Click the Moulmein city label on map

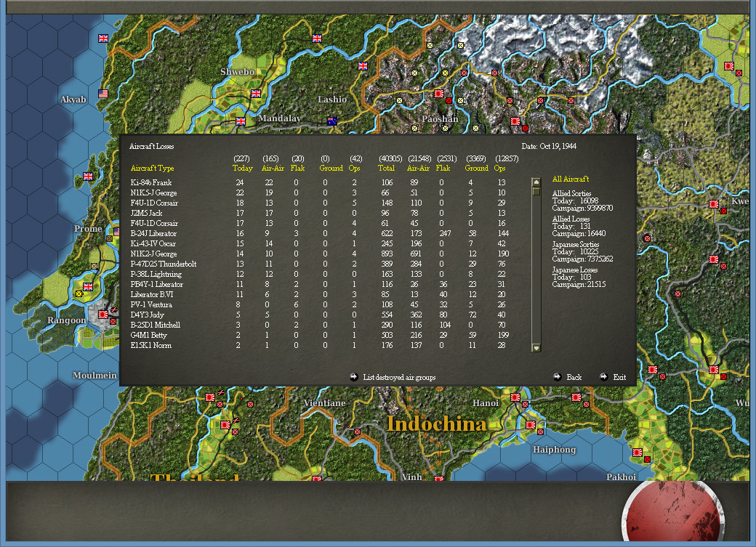[x=94, y=375]
